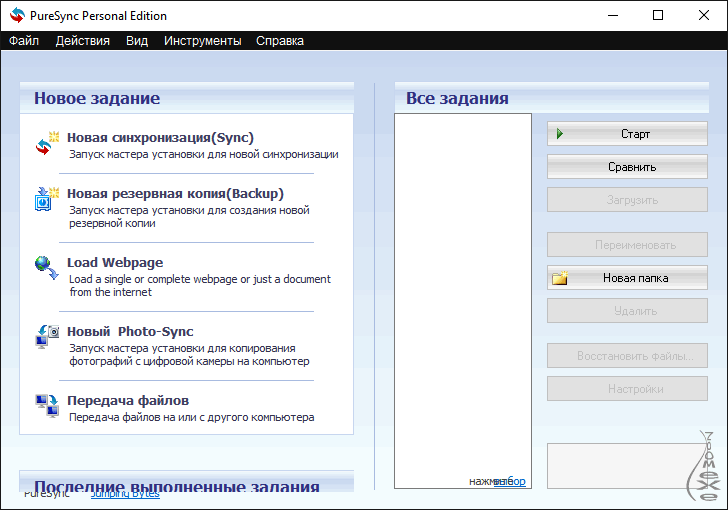Click the file transfer computers icon
This screenshot has width=728, height=510.
pyautogui.click(x=47, y=405)
